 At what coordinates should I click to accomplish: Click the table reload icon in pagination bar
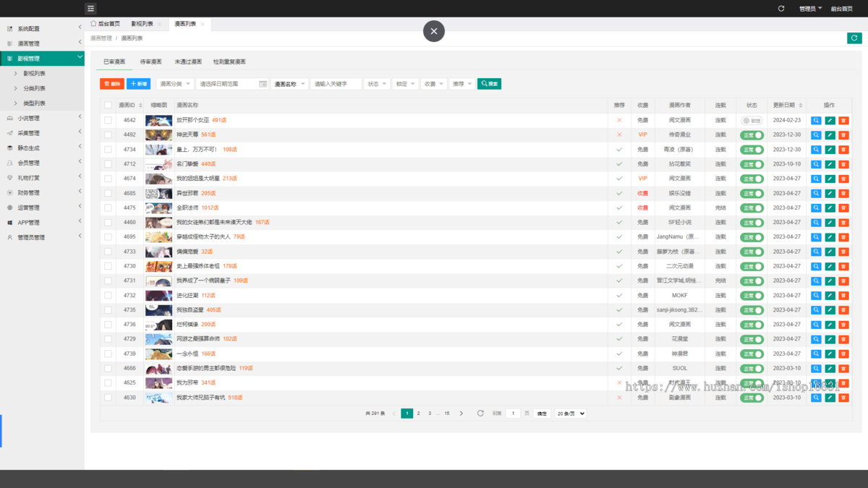pyautogui.click(x=480, y=414)
